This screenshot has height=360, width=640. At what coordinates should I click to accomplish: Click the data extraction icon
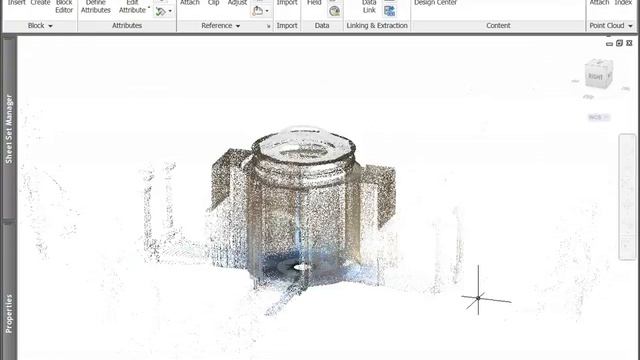coord(389,11)
